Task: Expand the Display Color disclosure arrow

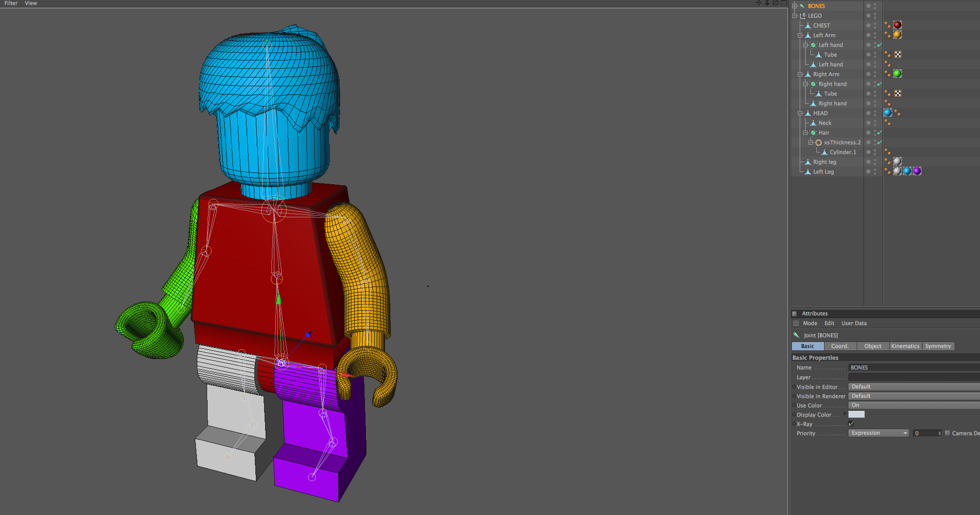Action: [845, 414]
